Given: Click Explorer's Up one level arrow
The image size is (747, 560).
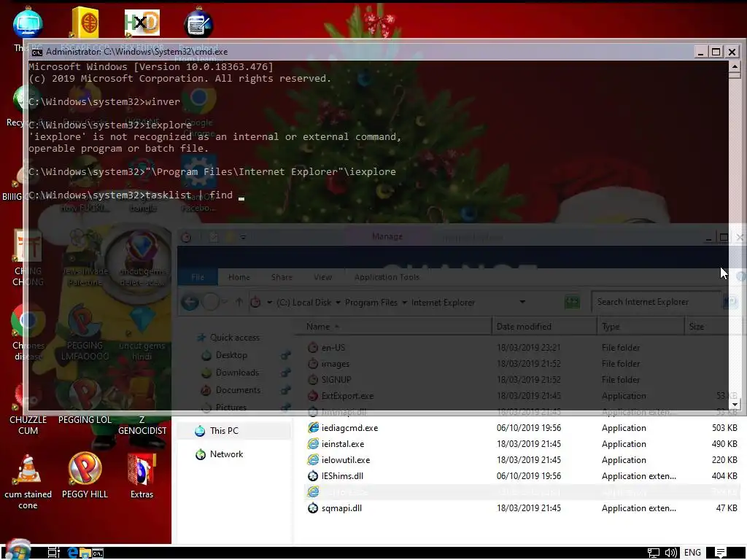Looking at the screenshot, I should (239, 303).
